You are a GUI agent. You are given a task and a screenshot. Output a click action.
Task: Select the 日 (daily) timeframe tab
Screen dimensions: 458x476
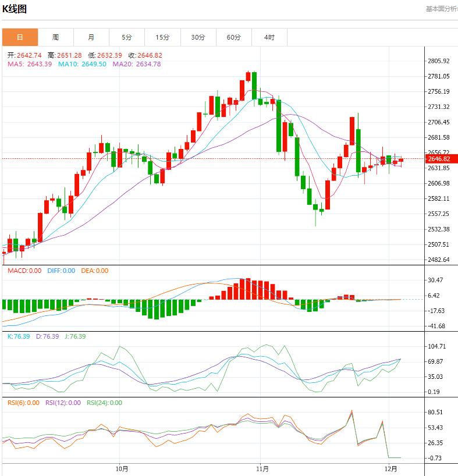point(19,36)
